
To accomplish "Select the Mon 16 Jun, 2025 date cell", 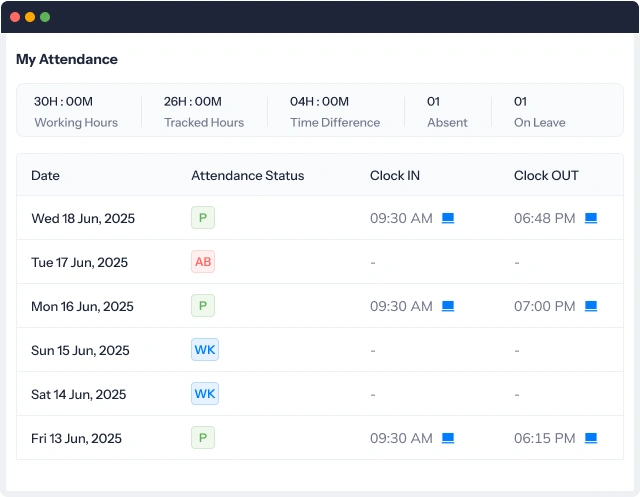I will pyautogui.click(x=82, y=306).
